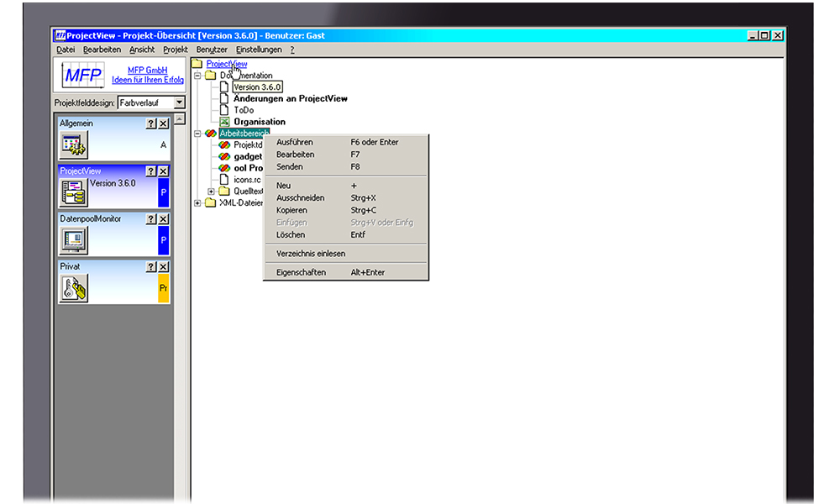Image resolution: width=840 pixels, height=504 pixels.
Task: Click the MFP logo image
Action: click(x=82, y=75)
